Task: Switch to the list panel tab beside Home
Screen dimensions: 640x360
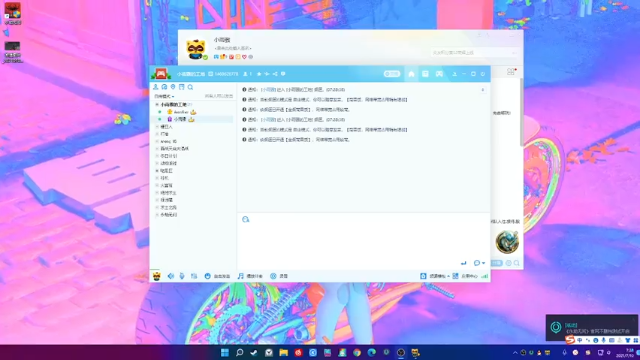Action: 425,74
